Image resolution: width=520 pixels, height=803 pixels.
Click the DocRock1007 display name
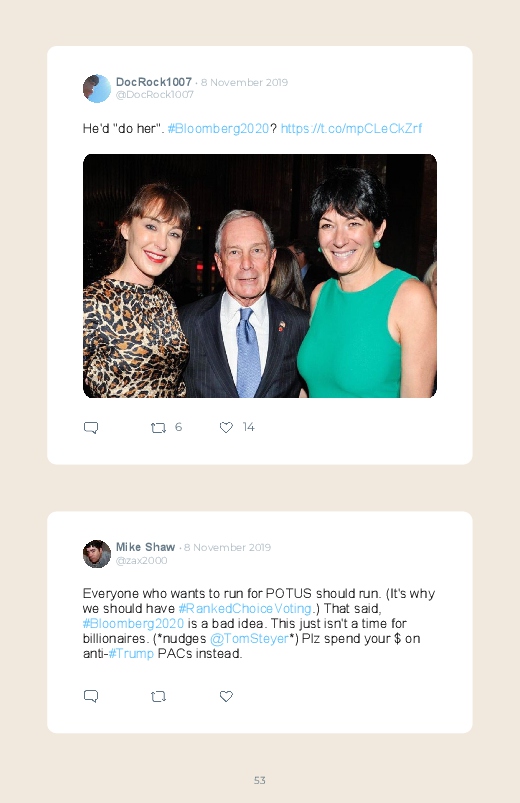click(154, 82)
